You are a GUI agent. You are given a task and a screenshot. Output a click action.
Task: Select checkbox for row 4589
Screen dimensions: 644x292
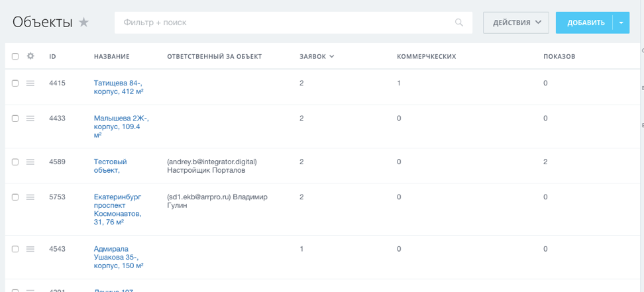point(15,162)
